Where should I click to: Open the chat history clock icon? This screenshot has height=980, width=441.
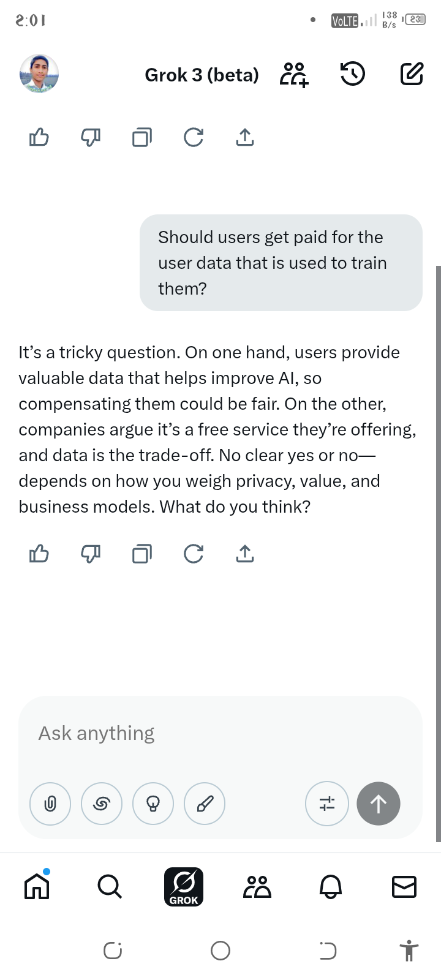(x=352, y=74)
